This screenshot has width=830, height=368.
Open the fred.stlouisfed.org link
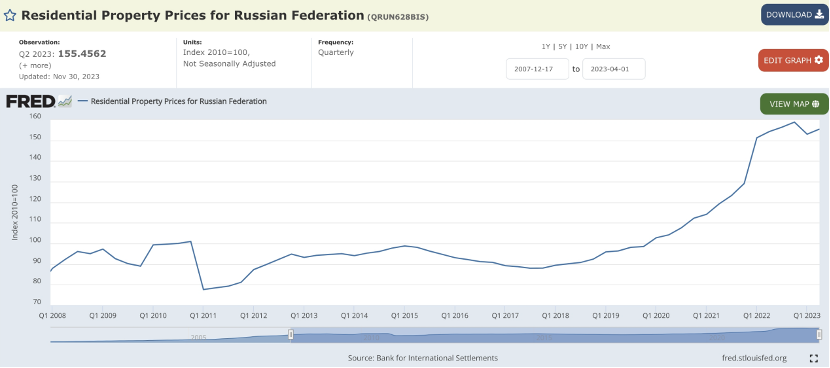click(x=754, y=358)
